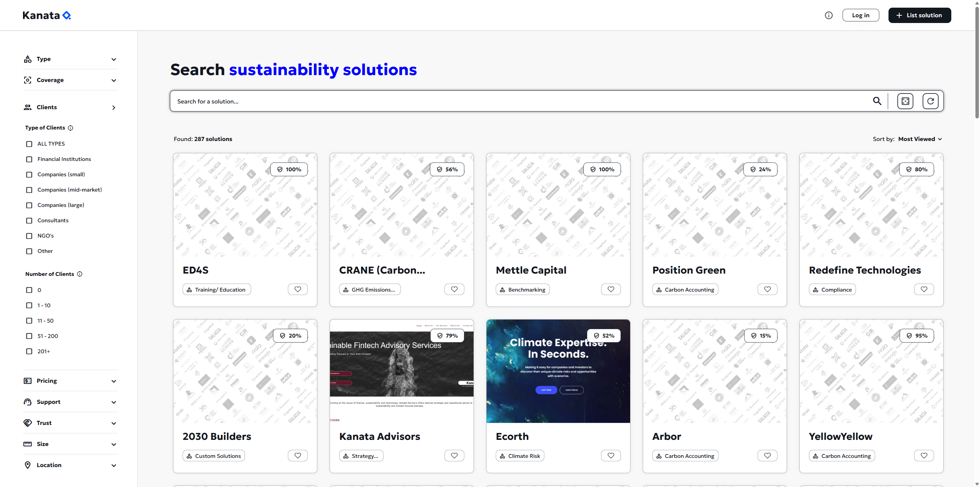Click the Custom Solutions tag on 2030 Builders
The height and width of the screenshot is (487, 980).
click(x=214, y=456)
